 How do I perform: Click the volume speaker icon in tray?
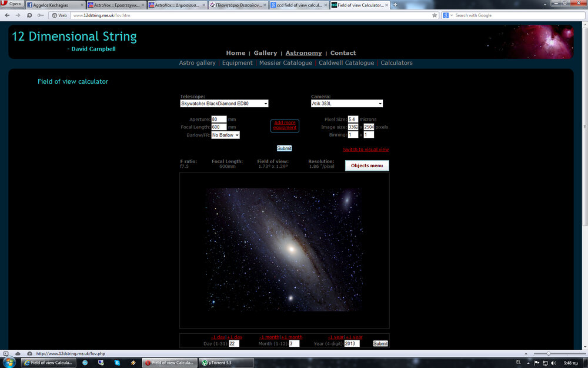point(554,363)
